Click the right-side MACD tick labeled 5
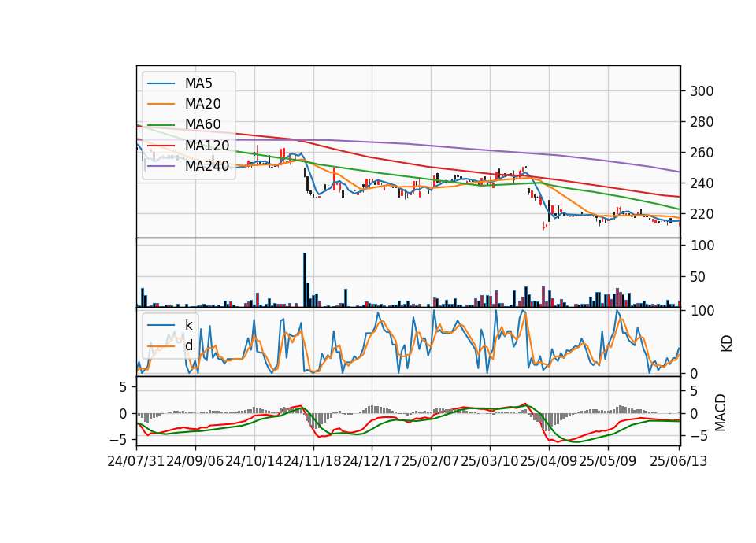756x543 pixels. click(694, 391)
